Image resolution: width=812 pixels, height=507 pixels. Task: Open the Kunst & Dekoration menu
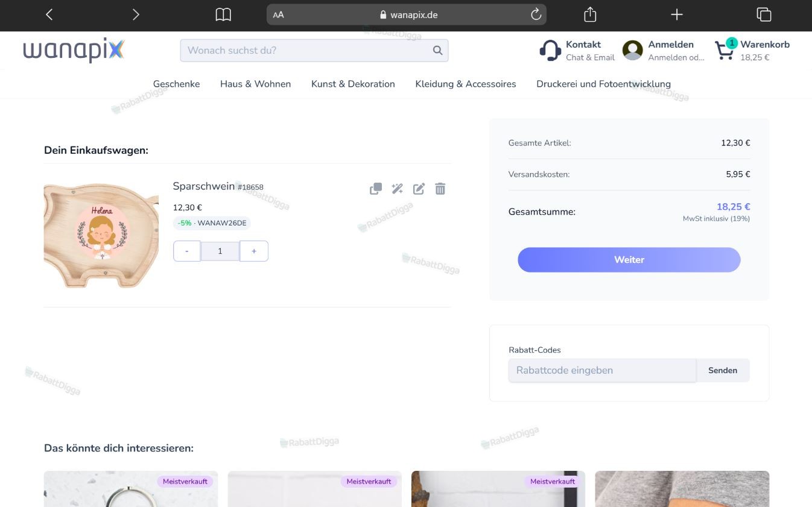point(353,84)
